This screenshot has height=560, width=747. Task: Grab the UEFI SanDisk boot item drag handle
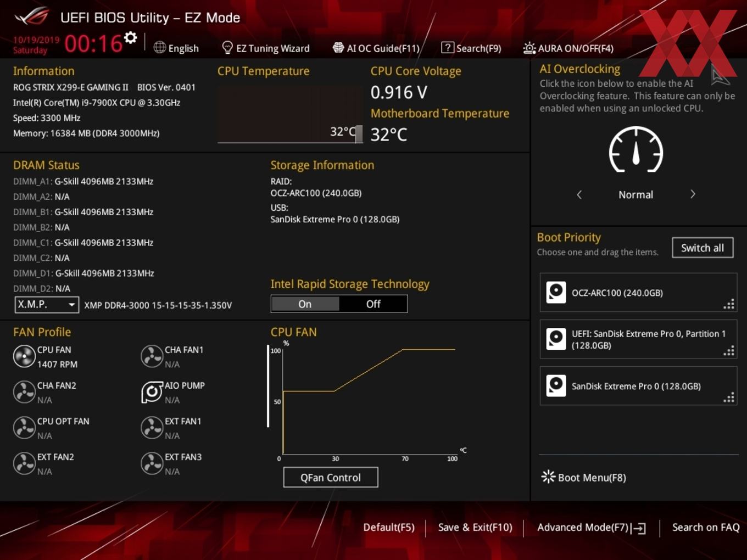(729, 351)
